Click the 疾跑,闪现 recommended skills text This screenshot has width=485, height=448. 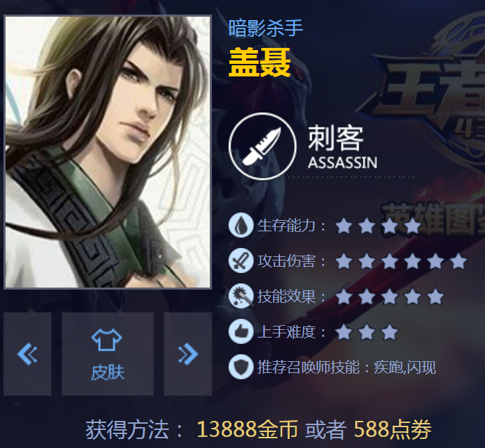click(405, 367)
